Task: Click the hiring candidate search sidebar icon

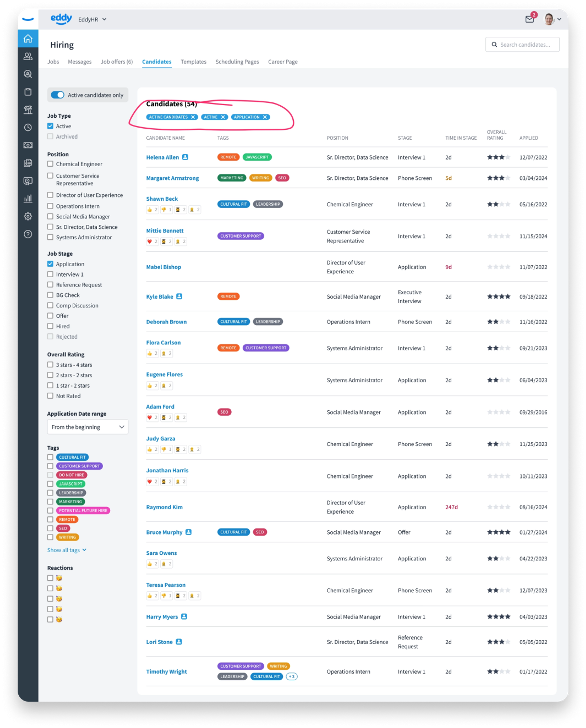Action: (x=28, y=74)
